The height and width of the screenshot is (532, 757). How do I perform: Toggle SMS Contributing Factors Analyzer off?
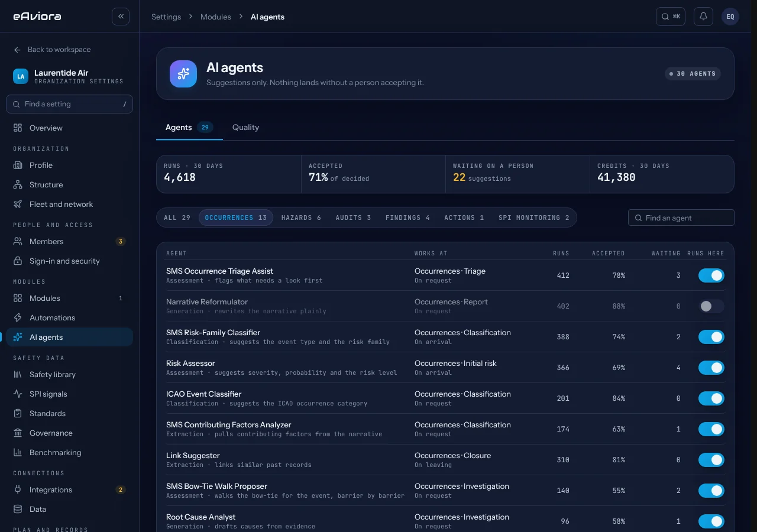tap(711, 429)
